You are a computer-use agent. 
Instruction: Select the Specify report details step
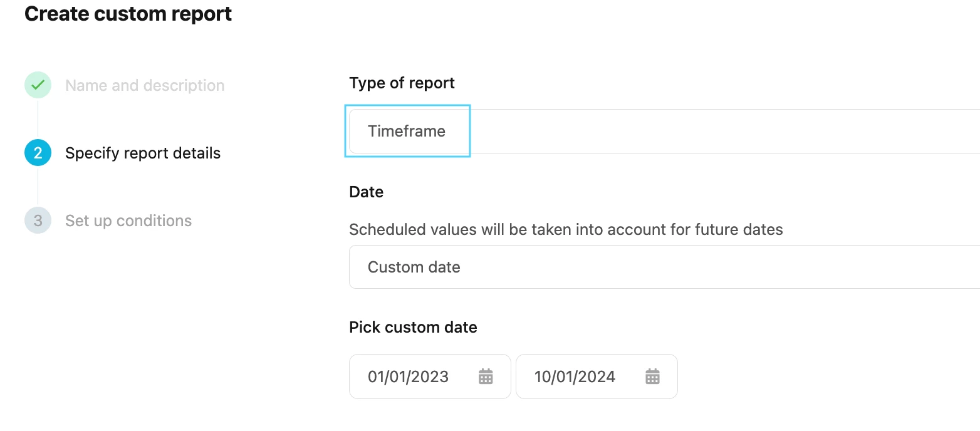[143, 153]
